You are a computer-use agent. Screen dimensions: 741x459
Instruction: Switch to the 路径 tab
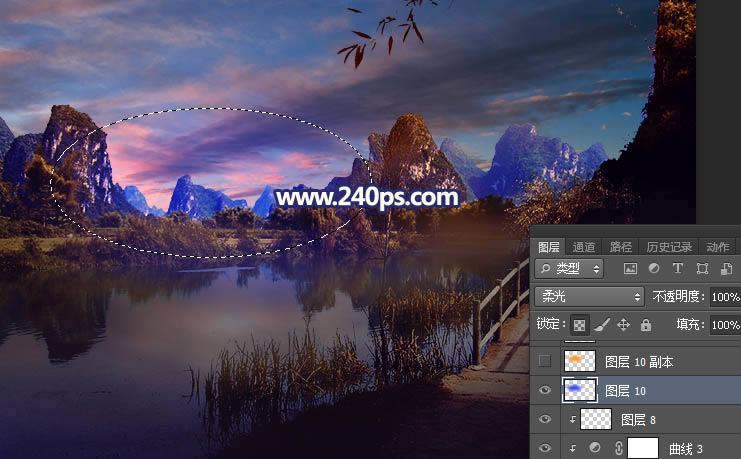pos(620,247)
